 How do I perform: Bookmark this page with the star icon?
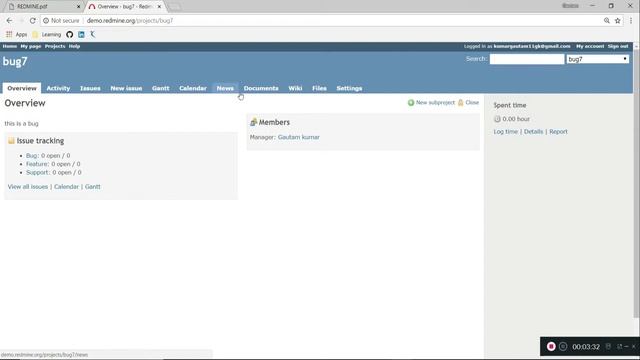tap(618, 20)
